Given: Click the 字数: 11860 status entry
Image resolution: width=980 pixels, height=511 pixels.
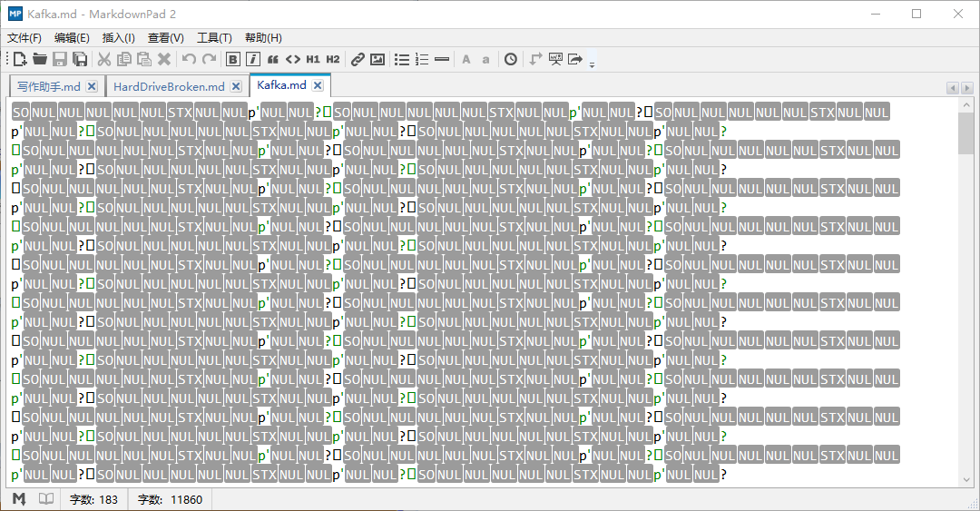Looking at the screenshot, I should (170, 499).
